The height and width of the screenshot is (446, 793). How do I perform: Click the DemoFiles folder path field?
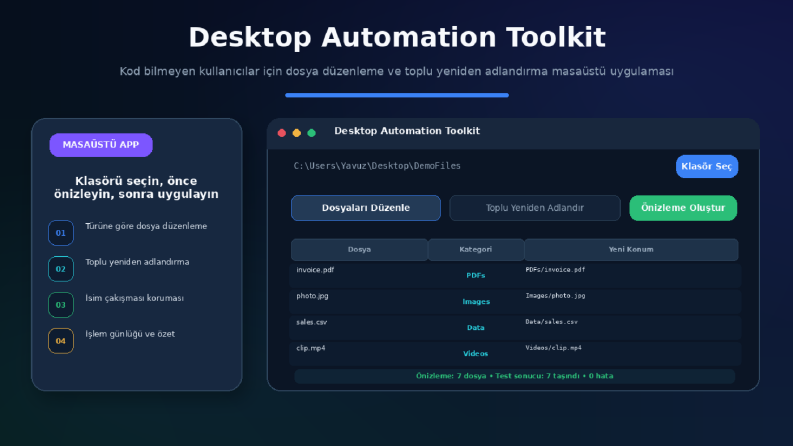click(x=377, y=166)
